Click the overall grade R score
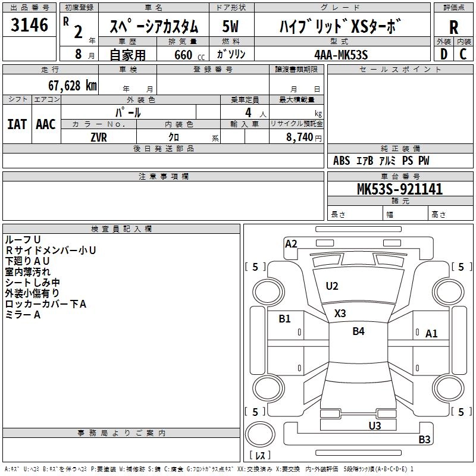 [x=453, y=27]
